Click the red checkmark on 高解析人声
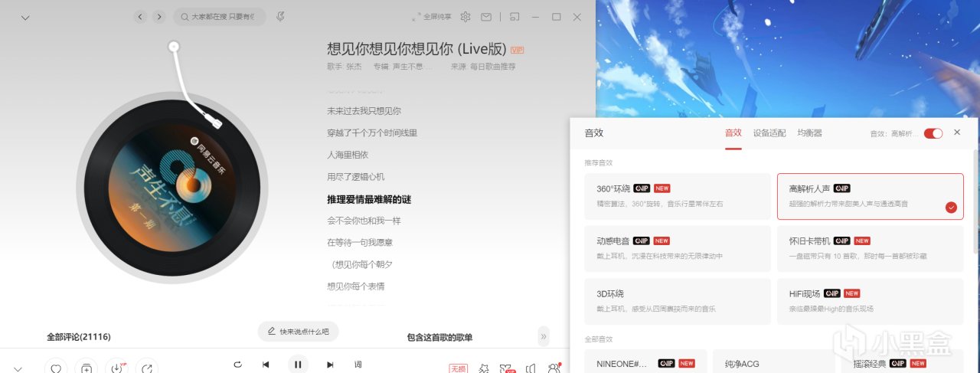This screenshot has width=980, height=373. [951, 207]
